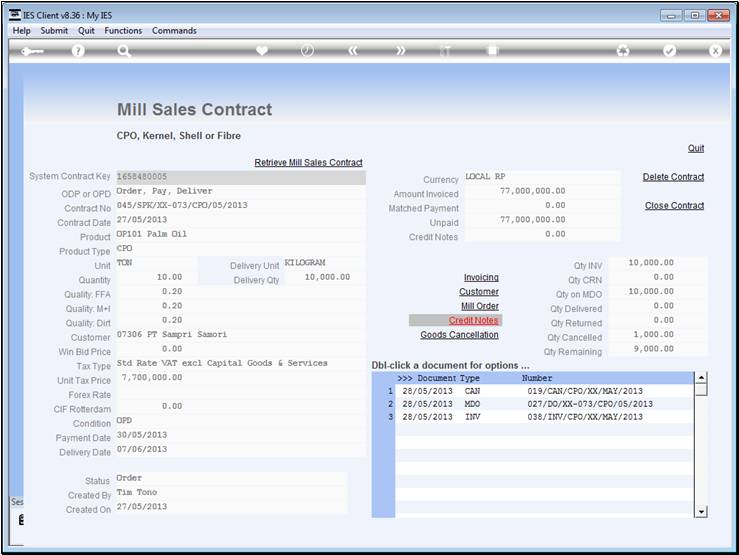Open the Mill Order link
The height and width of the screenshot is (555, 739).
pyautogui.click(x=480, y=306)
